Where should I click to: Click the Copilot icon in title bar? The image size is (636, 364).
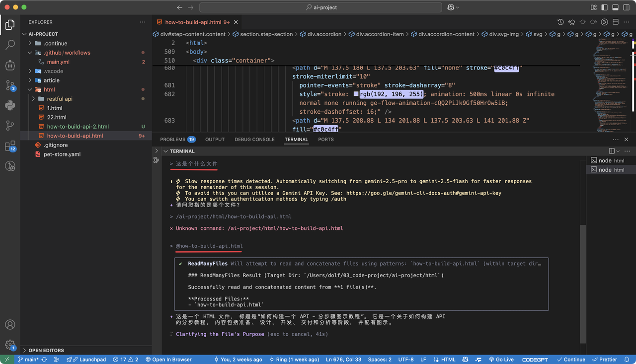pyautogui.click(x=451, y=7)
